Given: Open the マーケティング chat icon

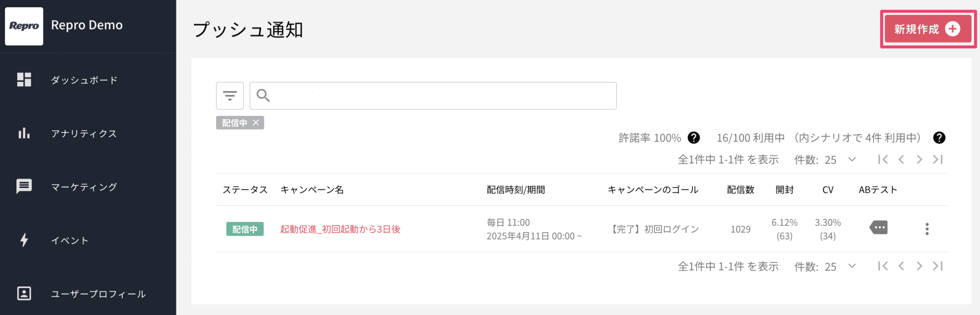Looking at the screenshot, I should [24, 187].
